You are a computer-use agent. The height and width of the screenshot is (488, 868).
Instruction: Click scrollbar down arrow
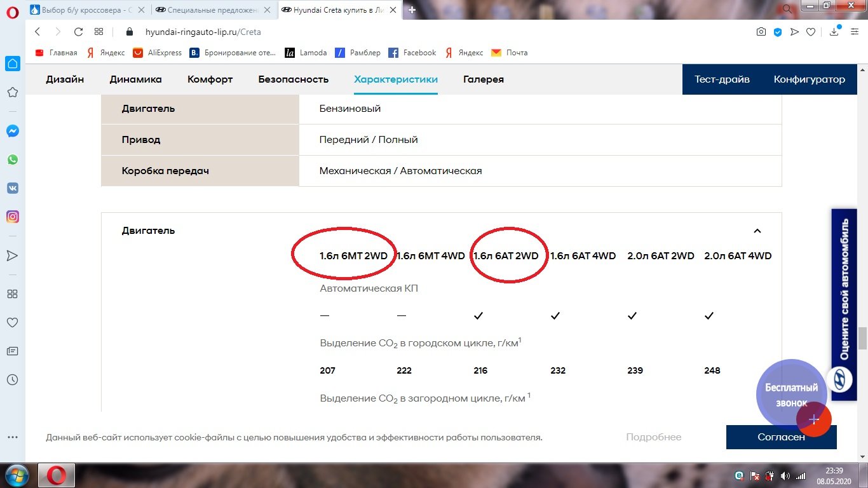click(x=862, y=457)
